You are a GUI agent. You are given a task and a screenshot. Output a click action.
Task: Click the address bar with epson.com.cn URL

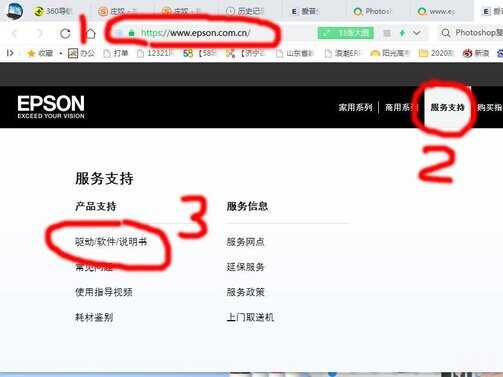click(x=195, y=33)
